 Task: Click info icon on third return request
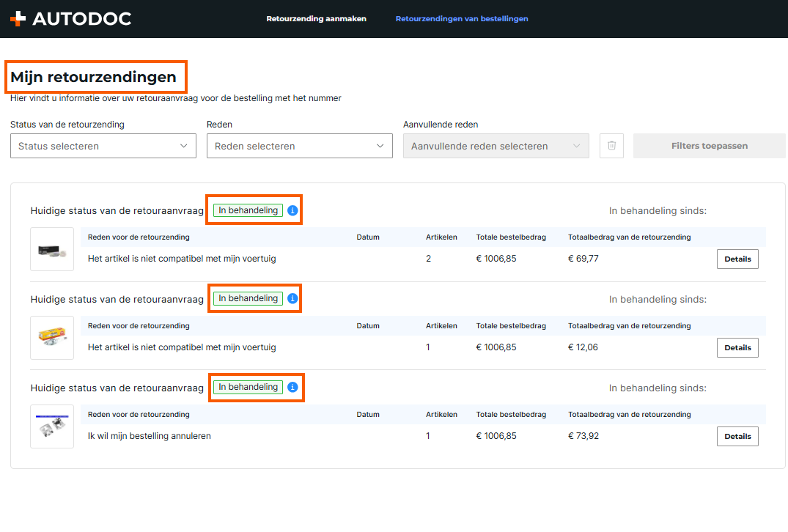pyautogui.click(x=292, y=387)
